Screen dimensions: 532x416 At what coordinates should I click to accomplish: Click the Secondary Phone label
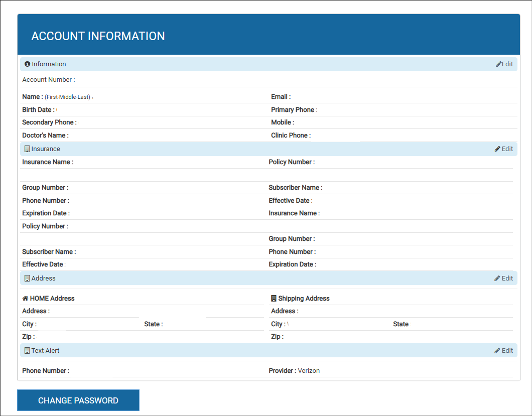(x=50, y=122)
